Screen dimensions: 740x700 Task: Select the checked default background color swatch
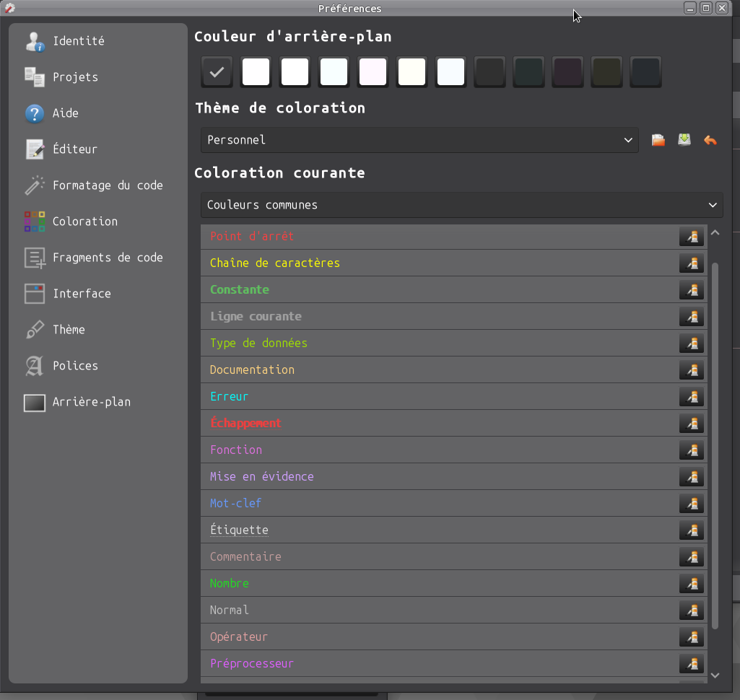(217, 72)
